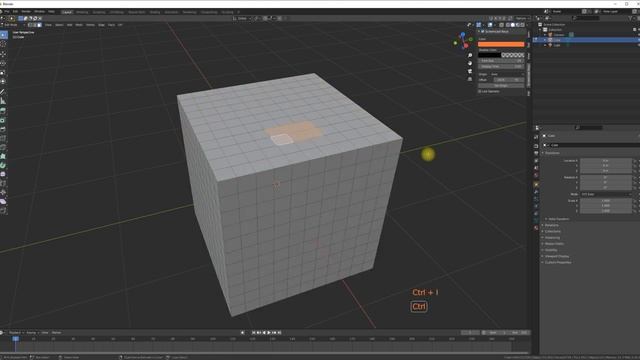Open the Modifiers properties tab (wrench)
This screenshot has width=640, height=360.
[x=536, y=192]
